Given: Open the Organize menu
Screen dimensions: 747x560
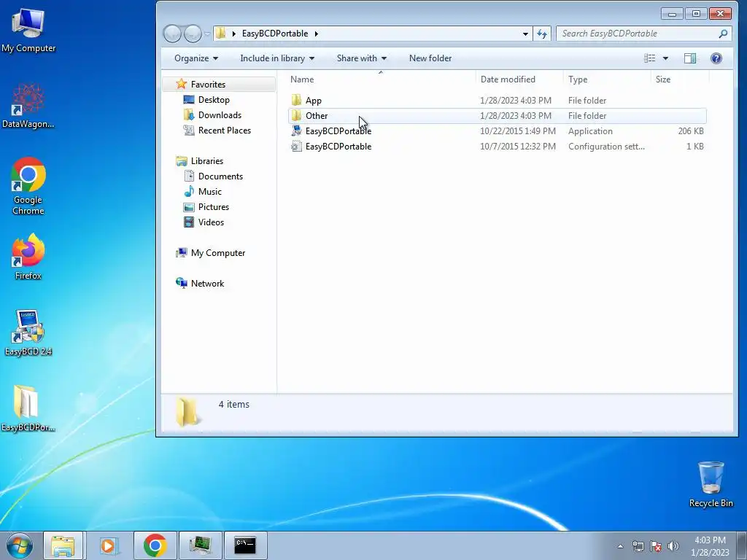Looking at the screenshot, I should point(196,58).
